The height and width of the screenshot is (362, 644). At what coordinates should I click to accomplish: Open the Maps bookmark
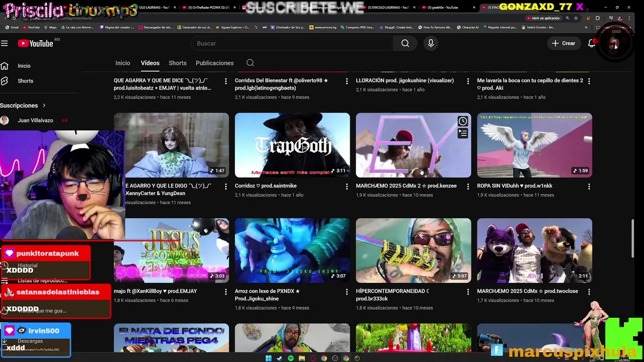click(50, 27)
